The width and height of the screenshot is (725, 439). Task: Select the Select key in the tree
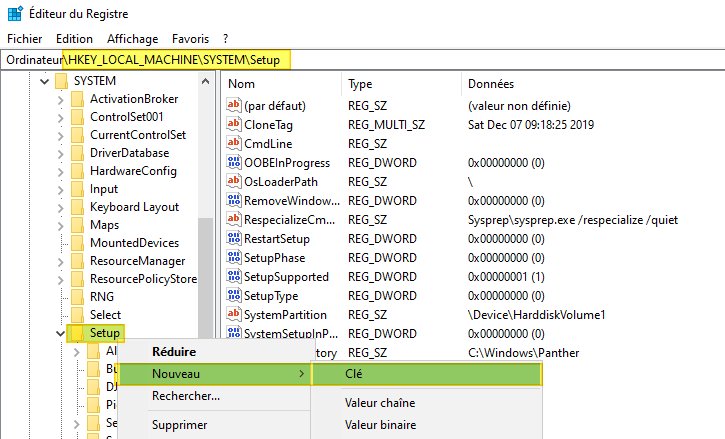105,315
